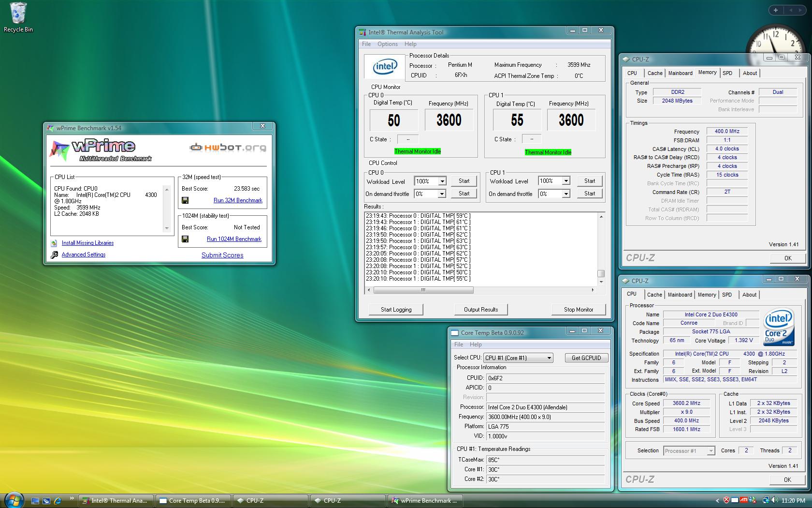This screenshot has height=508, width=812.
Task: Click the sidebar previous-page arrow
Action: point(791,10)
